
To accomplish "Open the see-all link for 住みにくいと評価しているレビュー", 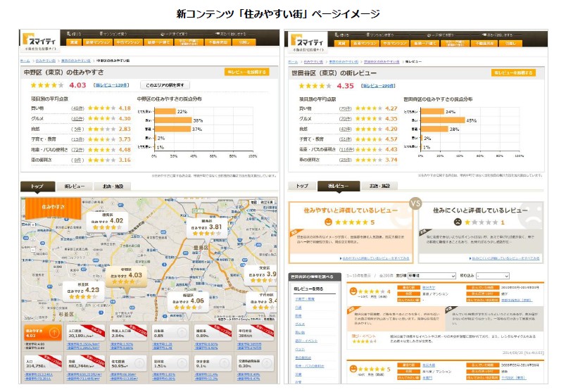I will click(x=504, y=258).
